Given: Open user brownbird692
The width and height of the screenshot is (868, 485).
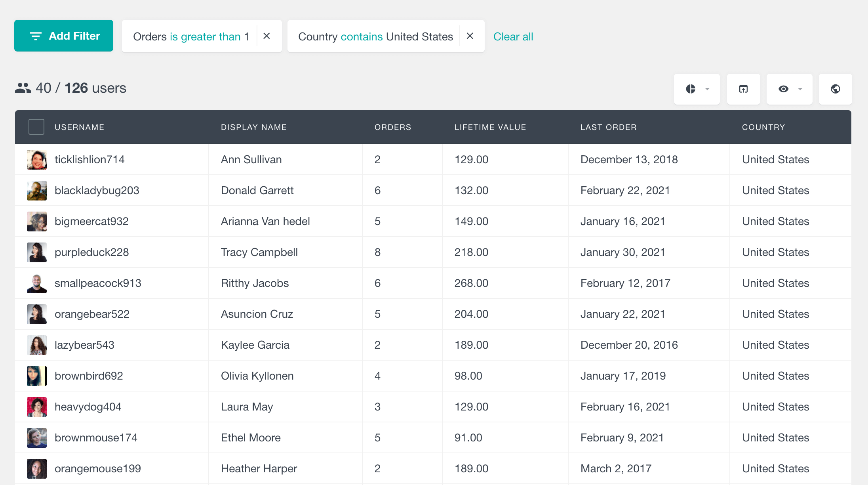Looking at the screenshot, I should 89,376.
